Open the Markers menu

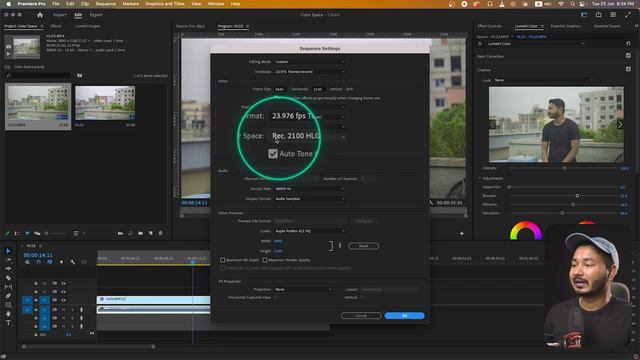[130, 4]
